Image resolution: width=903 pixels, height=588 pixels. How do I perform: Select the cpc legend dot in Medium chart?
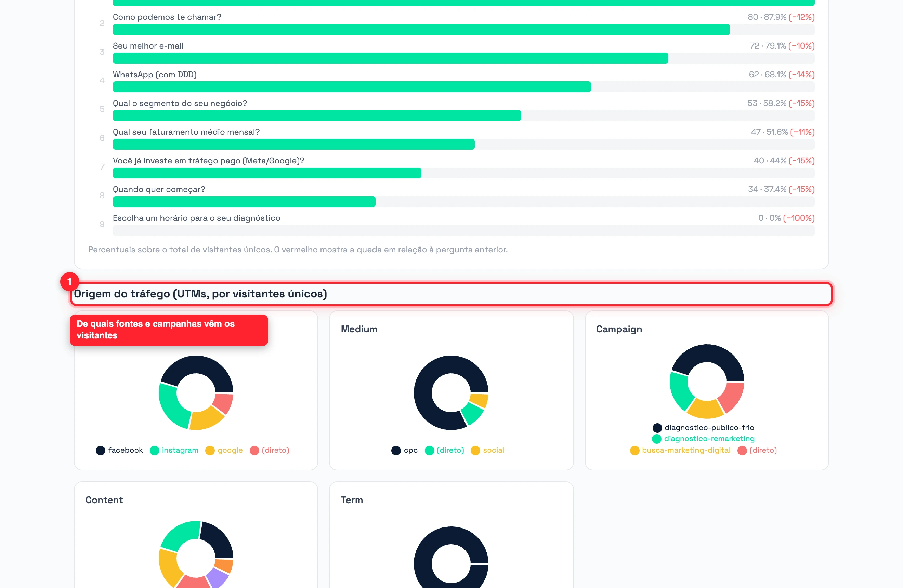(396, 450)
